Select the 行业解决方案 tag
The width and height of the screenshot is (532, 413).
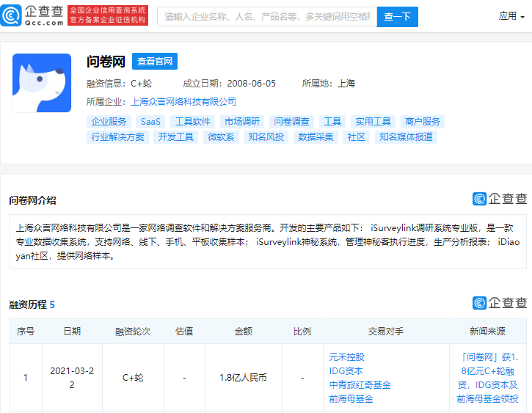tap(117, 137)
